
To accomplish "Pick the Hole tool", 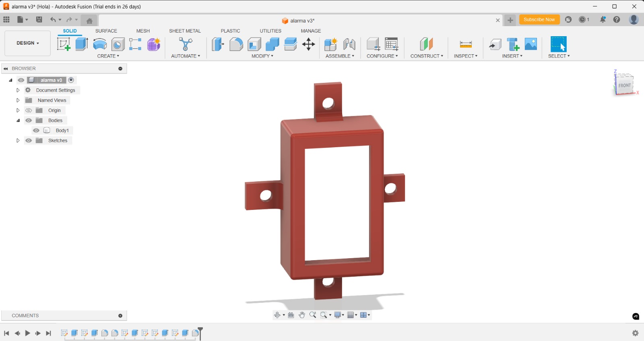I will (118, 44).
